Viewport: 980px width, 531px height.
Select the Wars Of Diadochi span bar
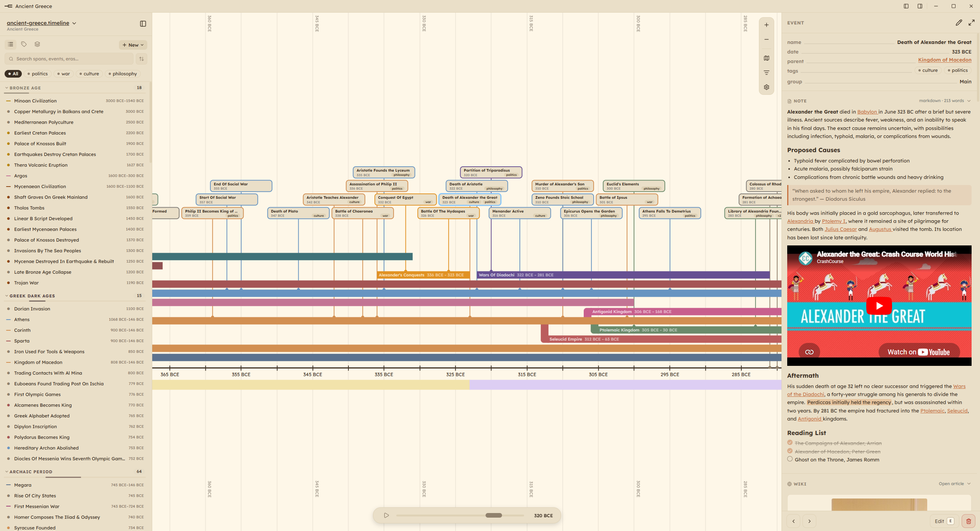click(623, 275)
